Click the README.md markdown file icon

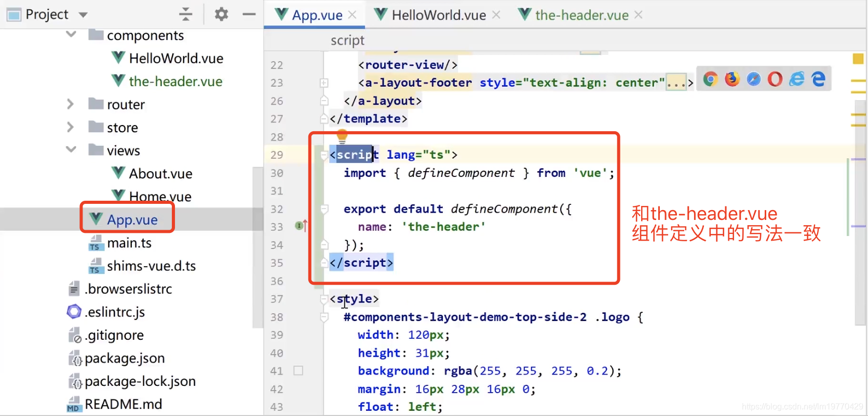74,404
